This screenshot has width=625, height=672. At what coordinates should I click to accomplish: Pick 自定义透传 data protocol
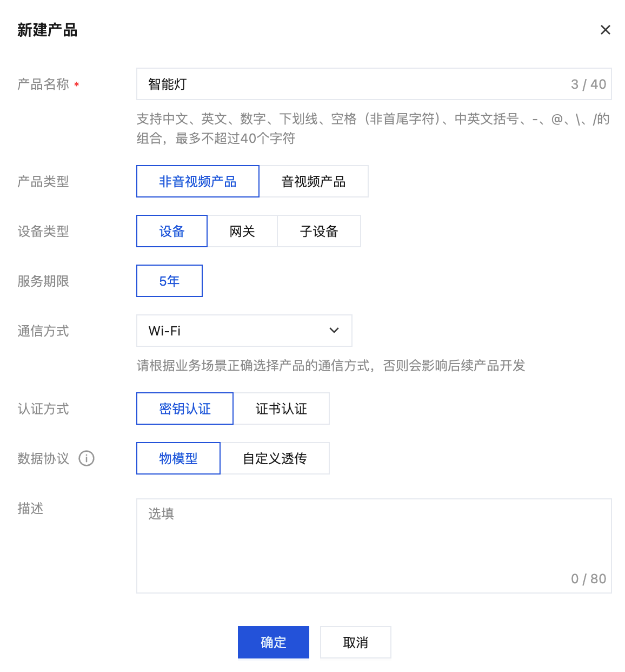point(275,458)
